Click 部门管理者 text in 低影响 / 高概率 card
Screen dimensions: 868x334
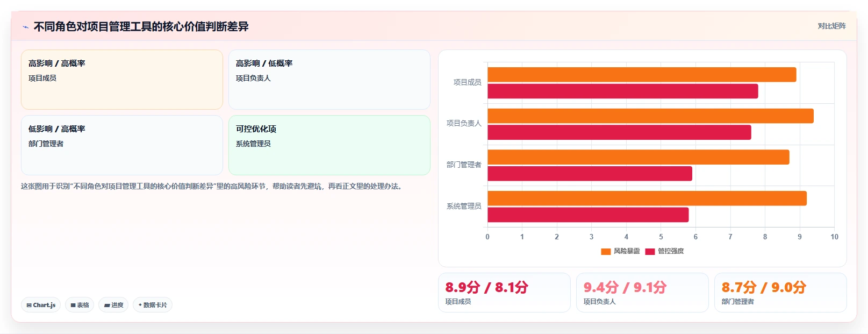[x=46, y=144]
